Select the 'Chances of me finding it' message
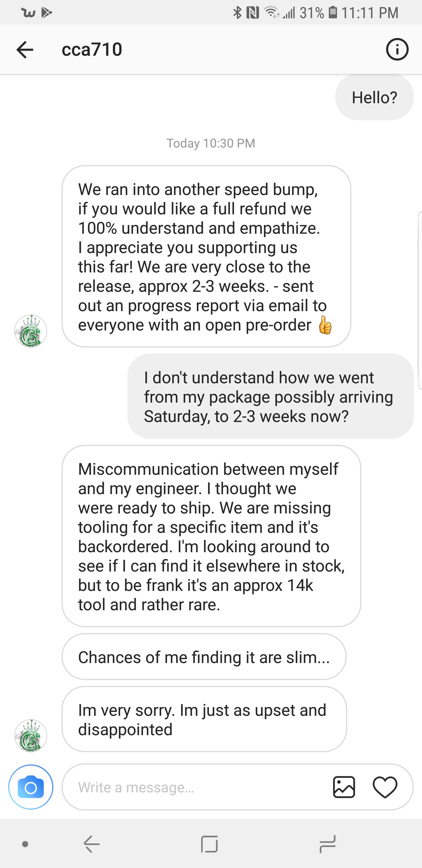Screen dimensions: 422x868 pyautogui.click(x=204, y=657)
